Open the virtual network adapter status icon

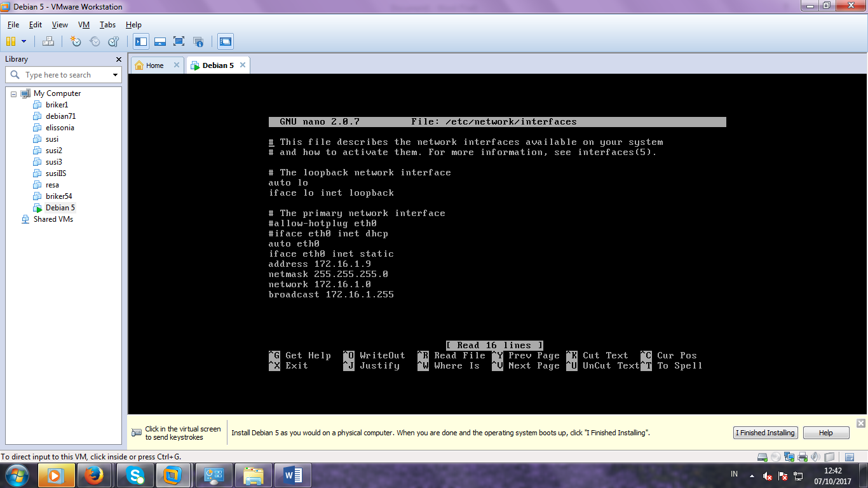point(789,456)
